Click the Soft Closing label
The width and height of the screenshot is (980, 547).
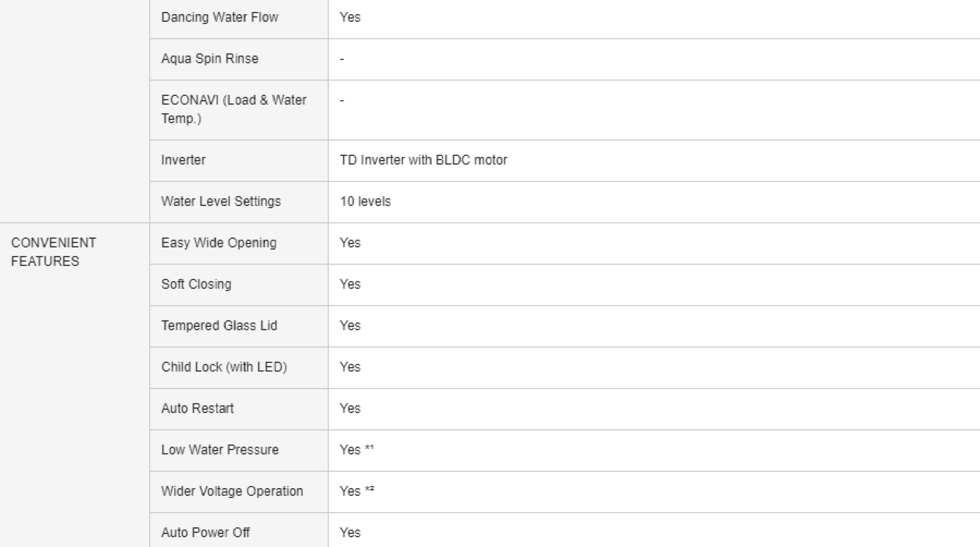196,284
